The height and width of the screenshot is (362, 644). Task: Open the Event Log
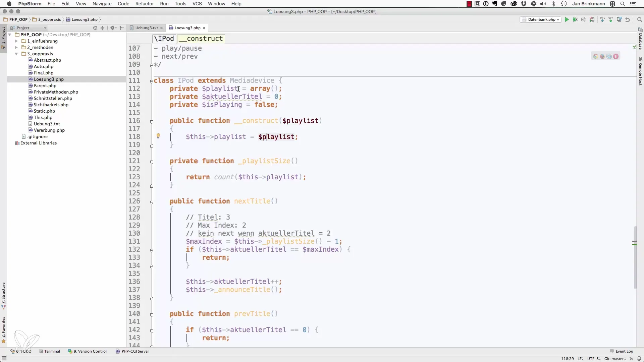tap(621, 351)
